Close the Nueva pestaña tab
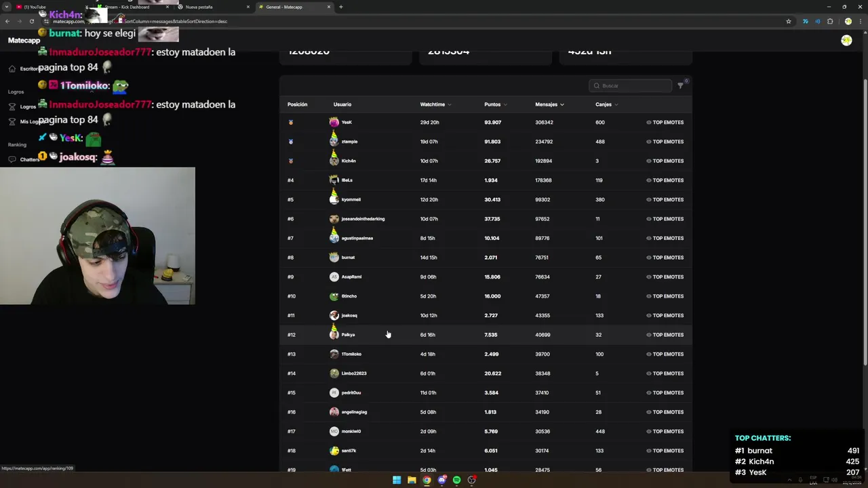Image resolution: width=868 pixels, height=488 pixels. click(248, 7)
